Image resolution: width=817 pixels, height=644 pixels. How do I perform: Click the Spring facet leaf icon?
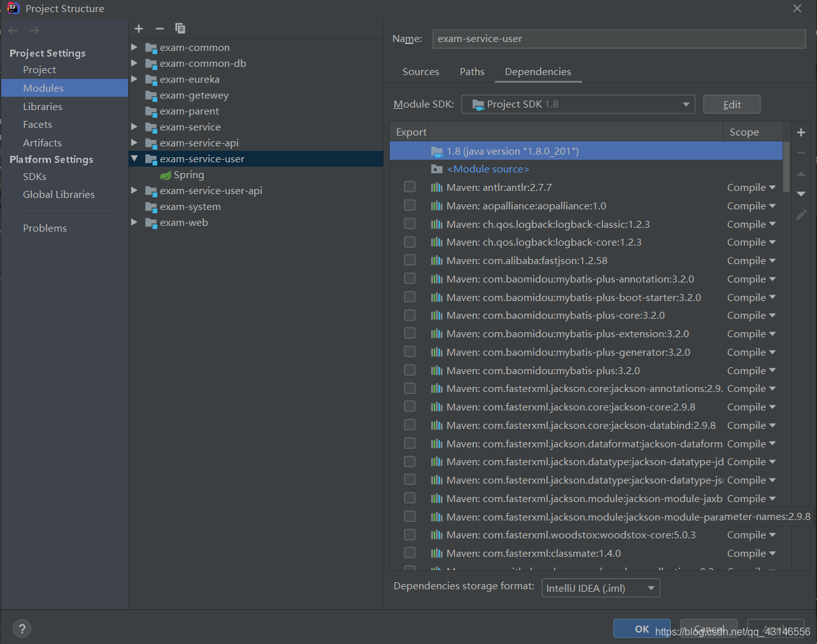pos(165,175)
